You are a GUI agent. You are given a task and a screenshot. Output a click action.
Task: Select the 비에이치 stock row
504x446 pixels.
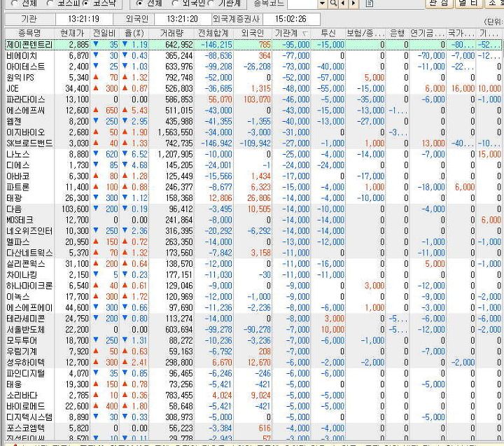click(x=252, y=55)
